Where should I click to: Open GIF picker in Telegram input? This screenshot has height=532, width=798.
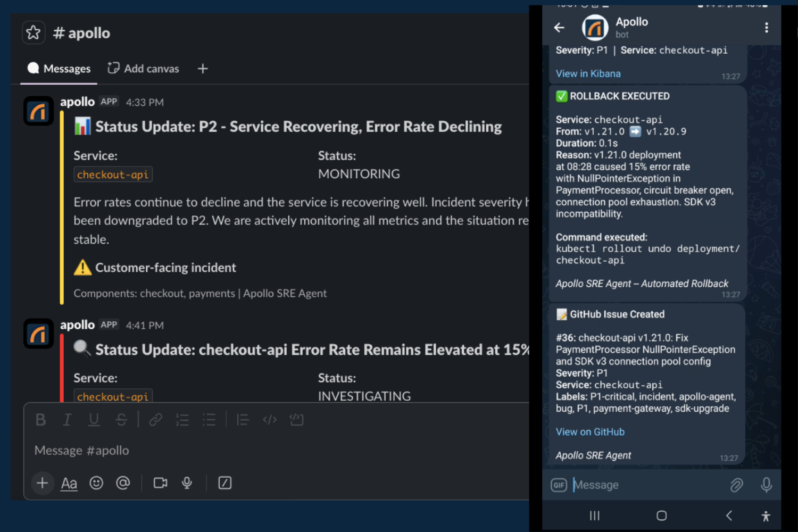[x=559, y=485]
